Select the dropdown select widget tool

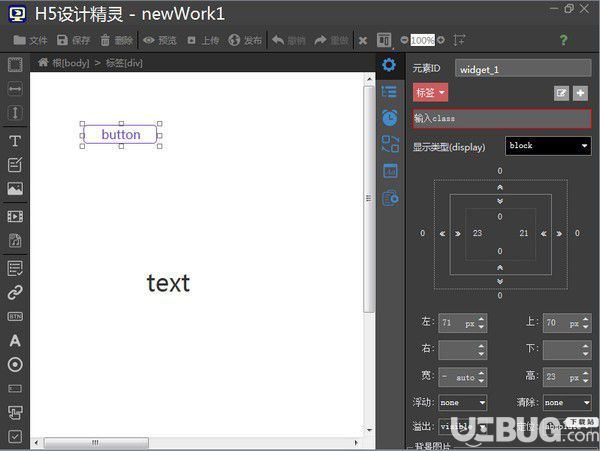click(x=15, y=412)
